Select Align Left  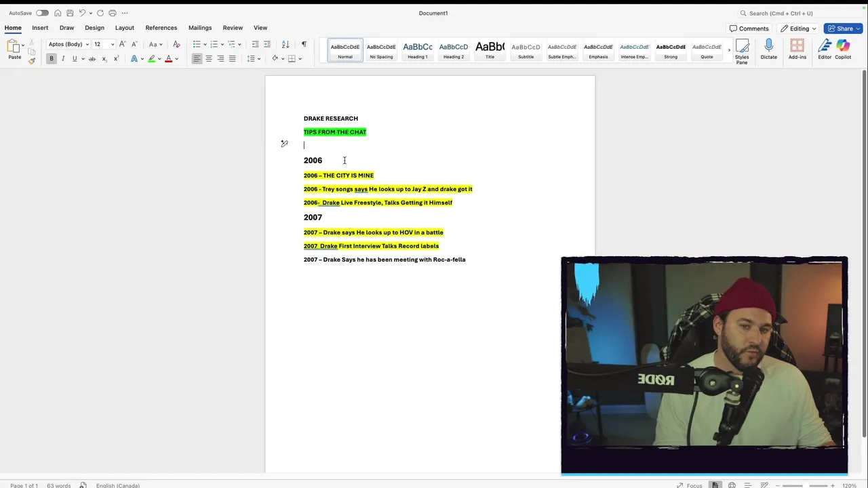[197, 59]
